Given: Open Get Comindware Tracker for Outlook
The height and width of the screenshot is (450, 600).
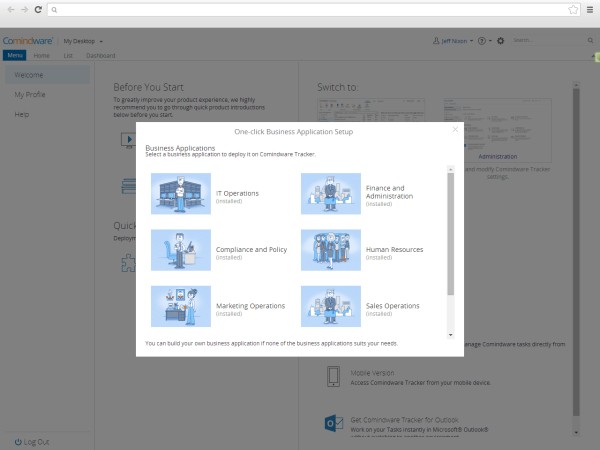Looking at the screenshot, I should (x=404, y=420).
